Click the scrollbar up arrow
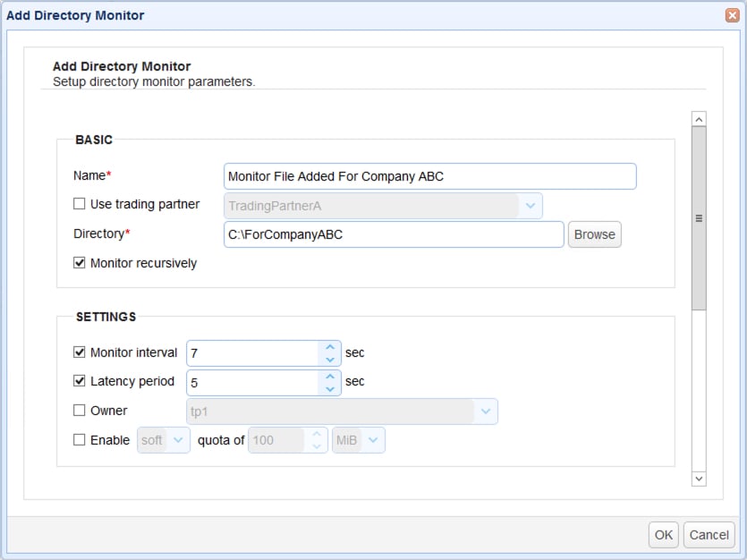Screen dimensions: 747x560 698,117
